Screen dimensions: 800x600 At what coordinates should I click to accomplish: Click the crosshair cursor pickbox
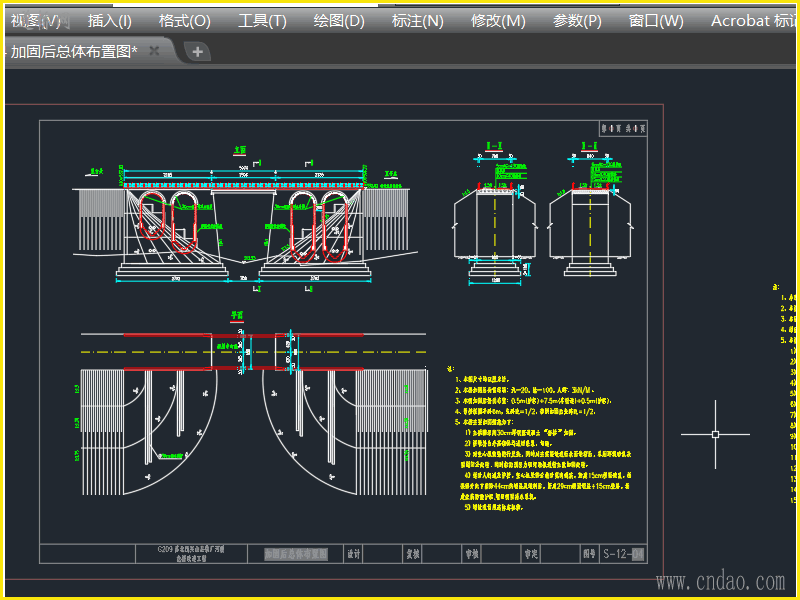tap(716, 434)
